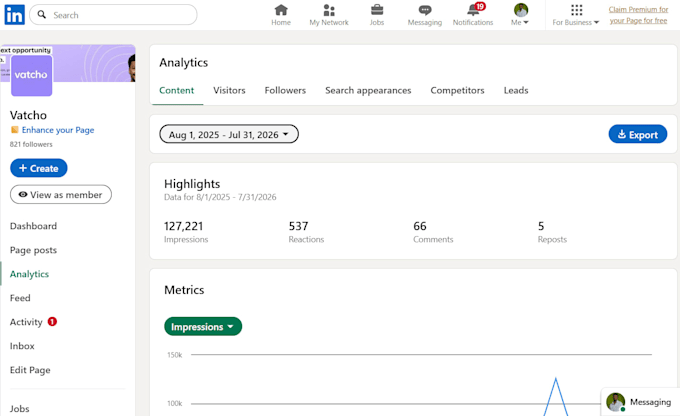Open Inbox in the sidebar

[x=22, y=346]
